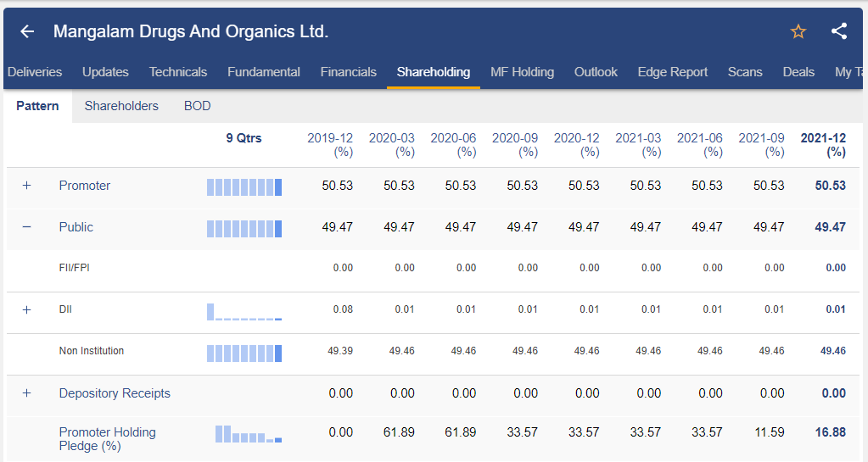
Task: Click FII/FPI value 0.00 for 2021-12
Action: [x=836, y=268]
